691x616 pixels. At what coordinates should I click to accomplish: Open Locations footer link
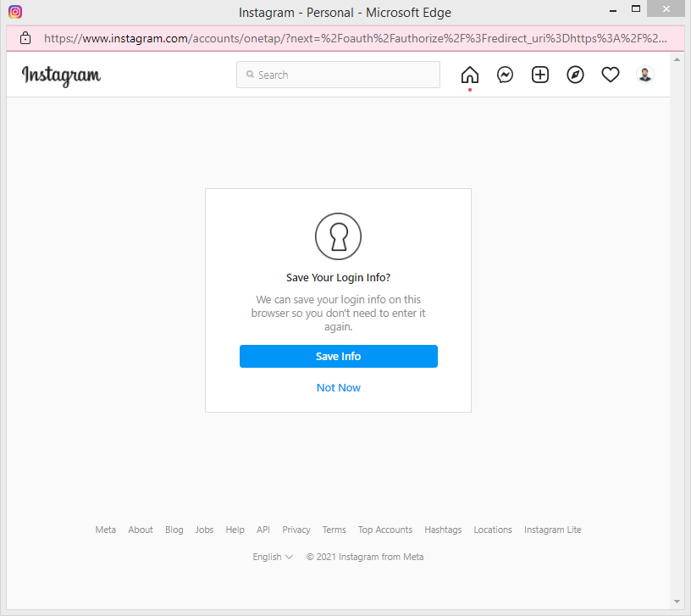pos(493,530)
